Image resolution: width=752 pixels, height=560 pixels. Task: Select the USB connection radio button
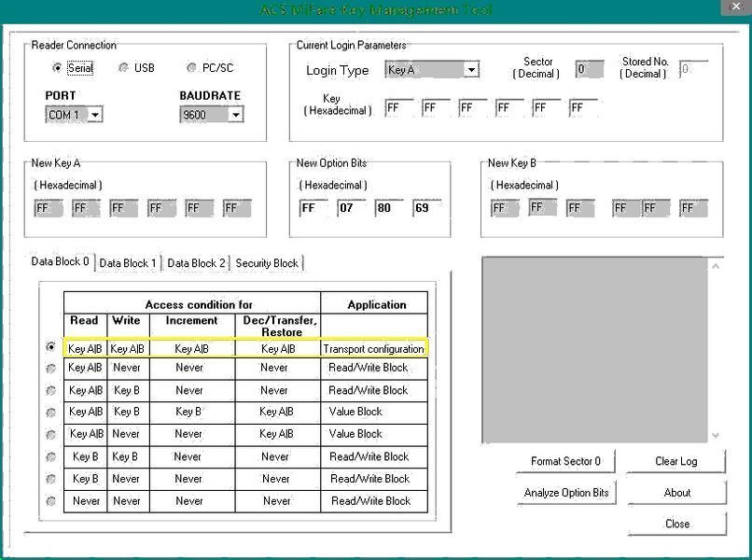click(124, 67)
